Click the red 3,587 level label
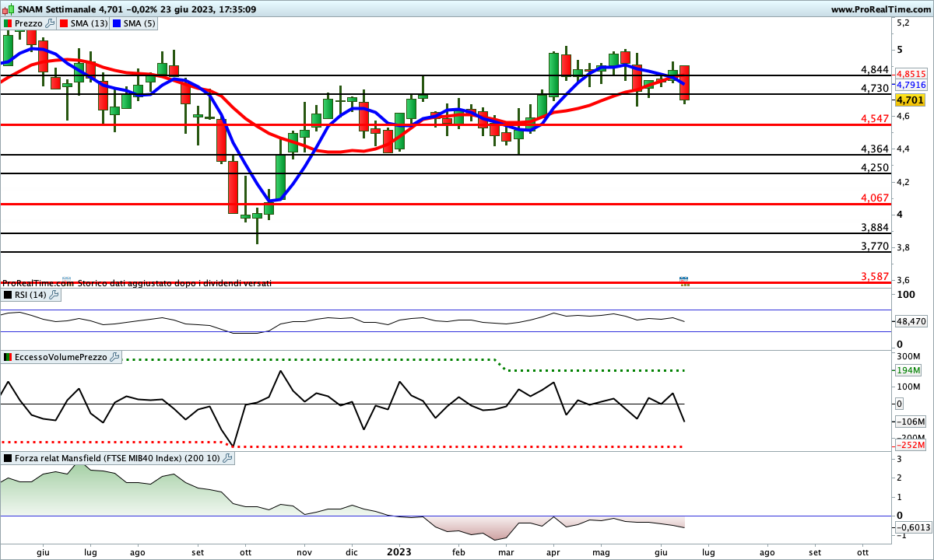The image size is (934, 560). [875, 276]
